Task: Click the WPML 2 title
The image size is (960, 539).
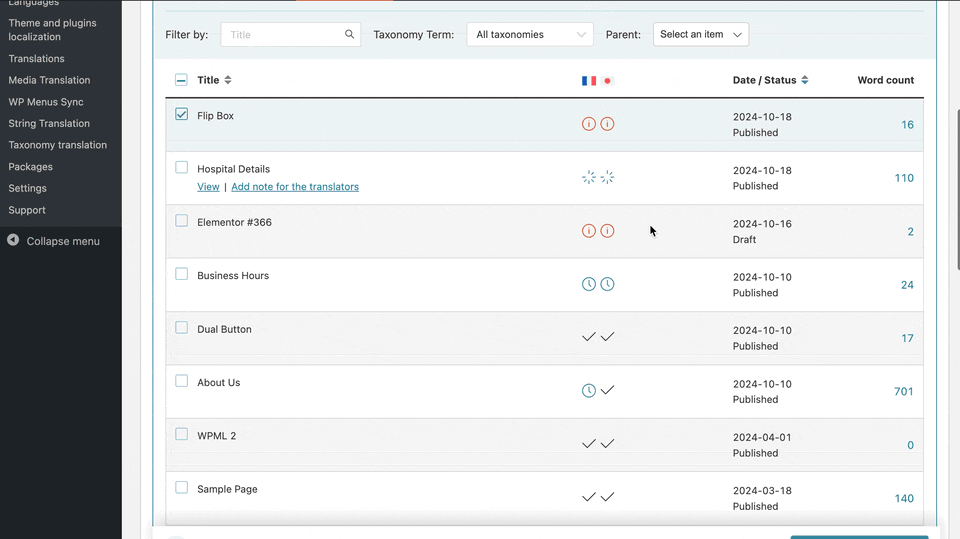Action: click(216, 435)
